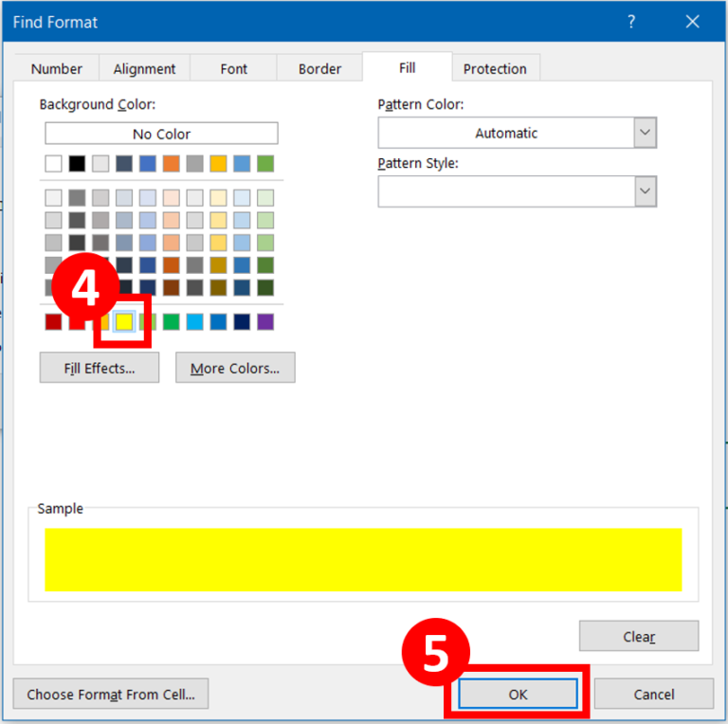Select the white swatch in top row
The height and width of the screenshot is (724, 728).
tap(53, 164)
